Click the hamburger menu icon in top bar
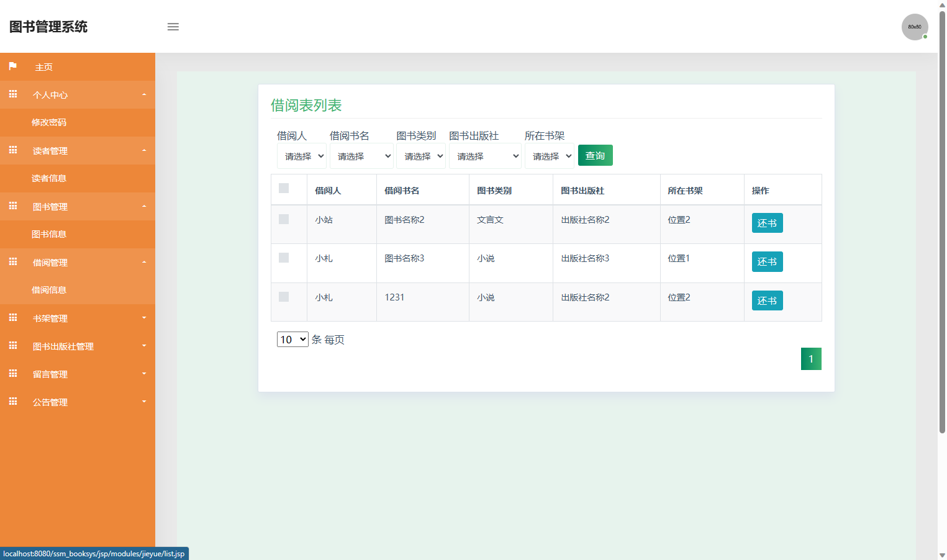 pos(173,27)
